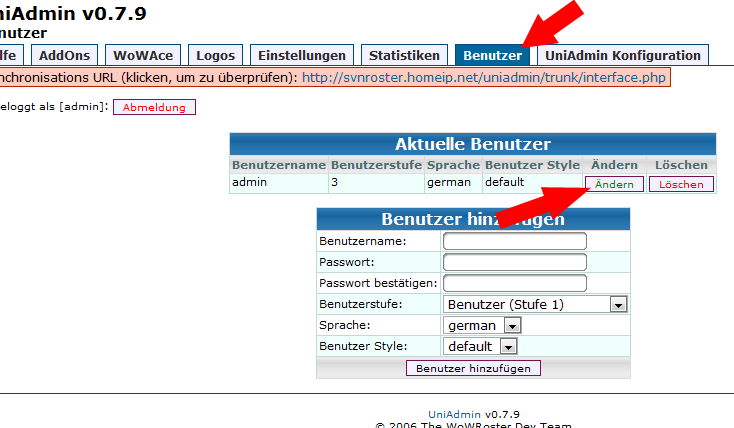Expand the Benutzerstufe dropdown
The image size is (734, 428).
(534, 304)
